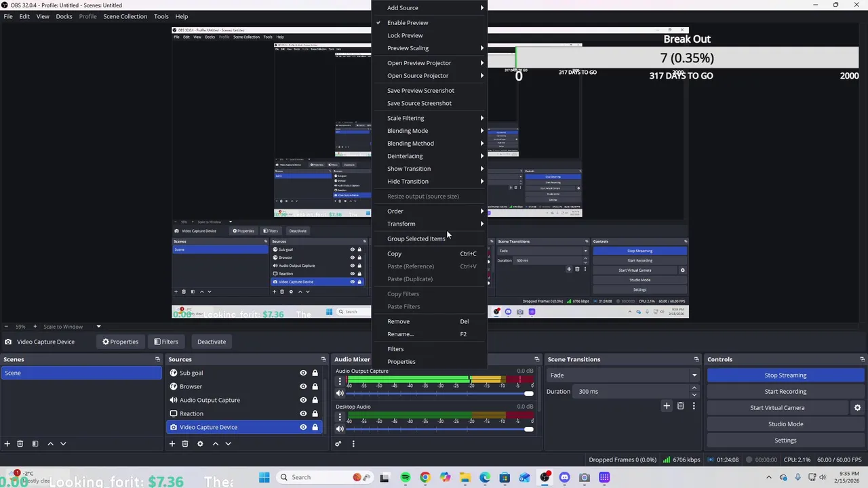
Task: Pop out the Scene Transitions dock icon
Action: point(696,359)
